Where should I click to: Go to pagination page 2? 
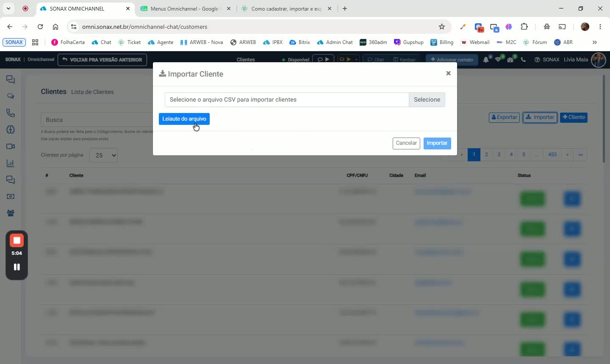pyautogui.click(x=486, y=154)
